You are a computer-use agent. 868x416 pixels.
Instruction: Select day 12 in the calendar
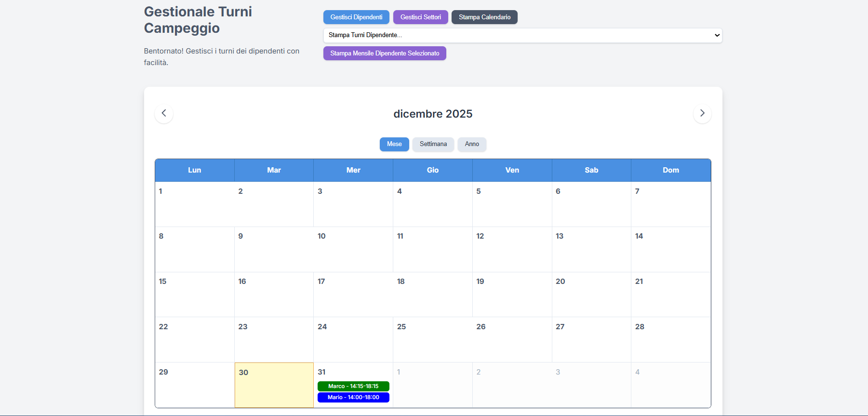(512, 249)
